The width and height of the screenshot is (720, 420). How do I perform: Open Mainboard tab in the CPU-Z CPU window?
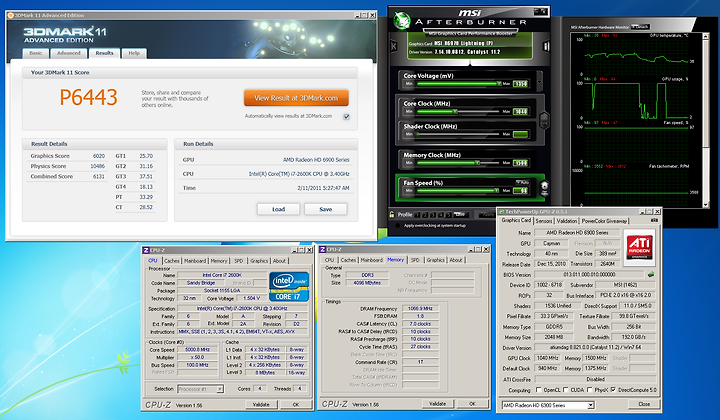pyautogui.click(x=195, y=261)
